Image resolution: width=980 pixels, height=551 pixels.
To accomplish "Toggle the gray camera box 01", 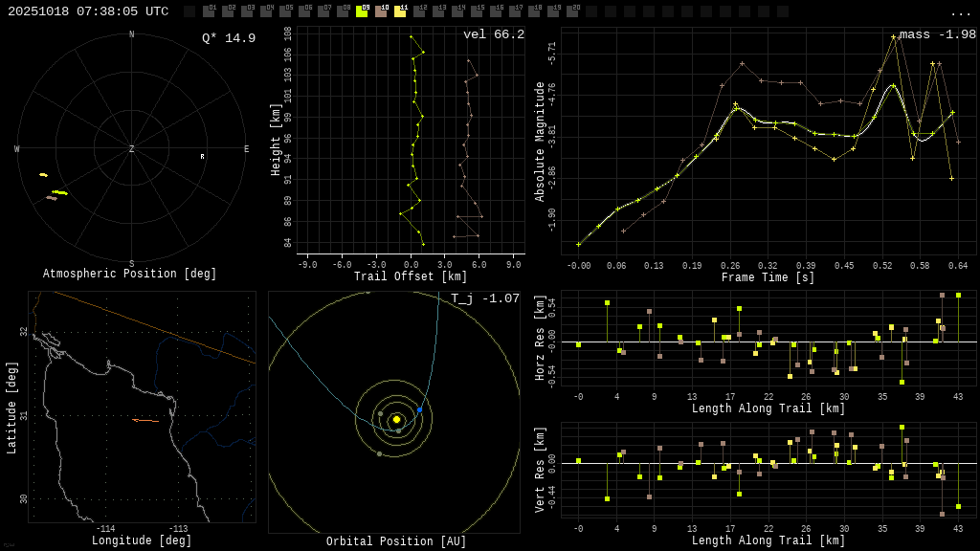I will (x=209, y=11).
